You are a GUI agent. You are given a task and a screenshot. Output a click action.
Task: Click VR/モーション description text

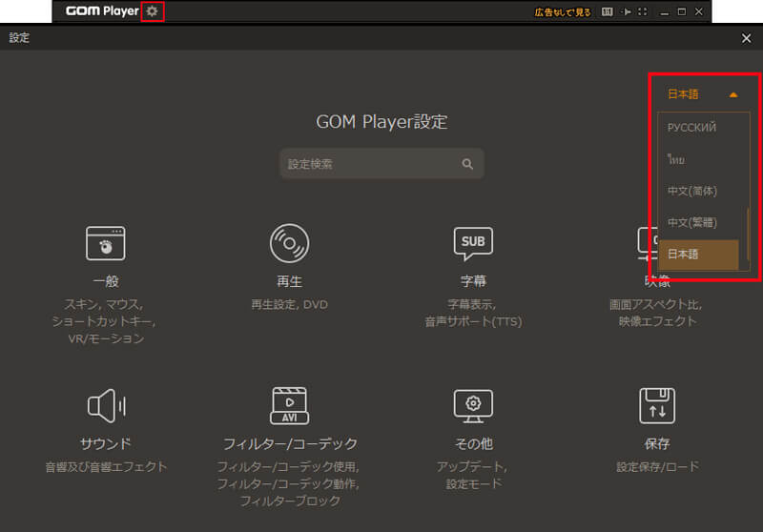pos(106,339)
